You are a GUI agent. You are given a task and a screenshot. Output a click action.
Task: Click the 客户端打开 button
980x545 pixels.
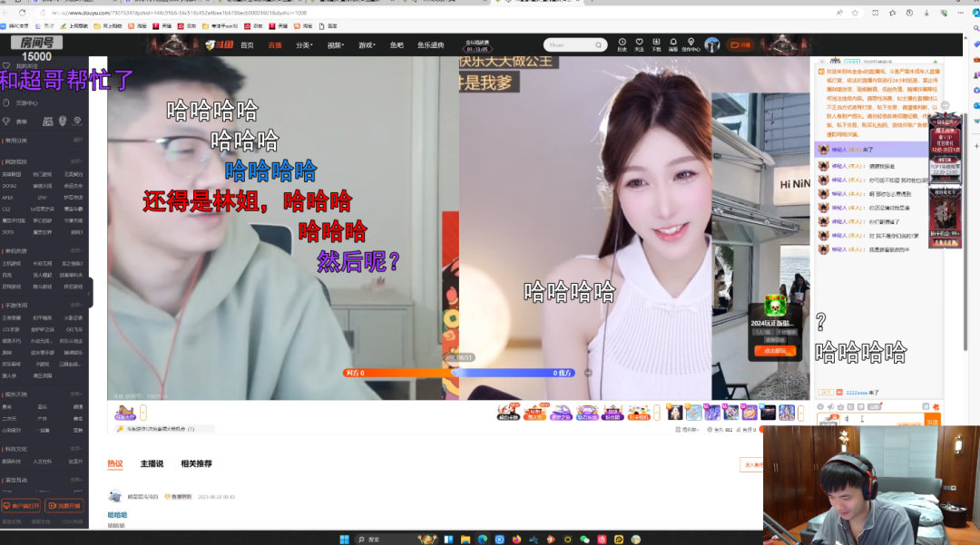(x=21, y=506)
